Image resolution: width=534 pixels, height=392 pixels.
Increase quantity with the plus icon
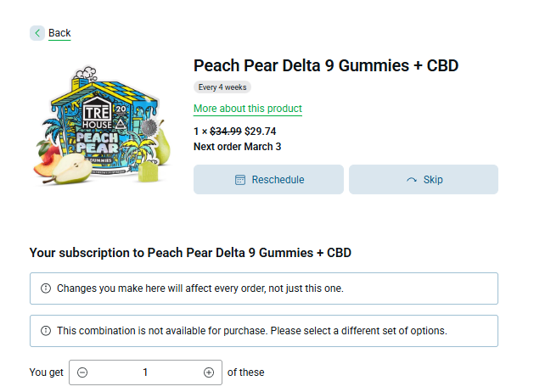pos(209,372)
